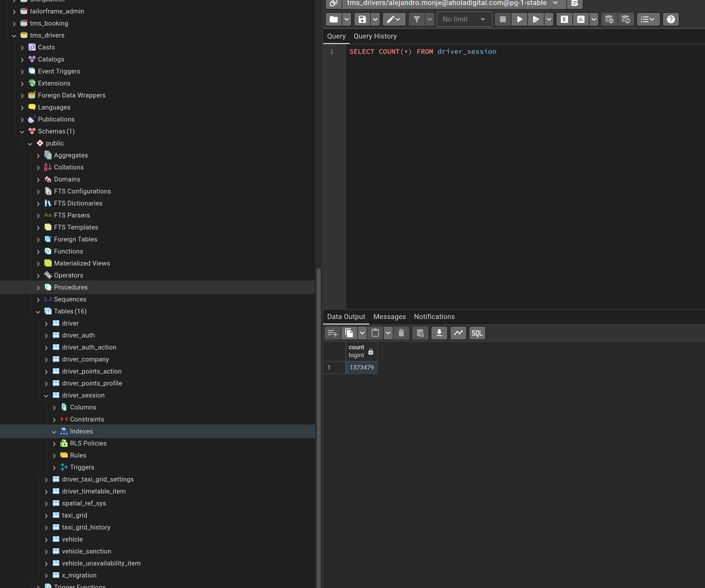Click the Paste clipboard icon

tap(375, 333)
